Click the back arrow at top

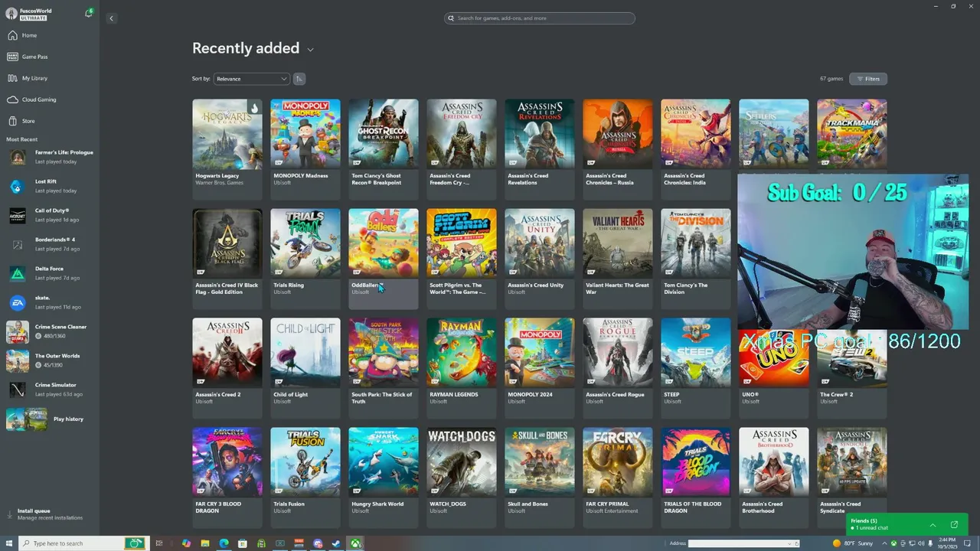111,18
